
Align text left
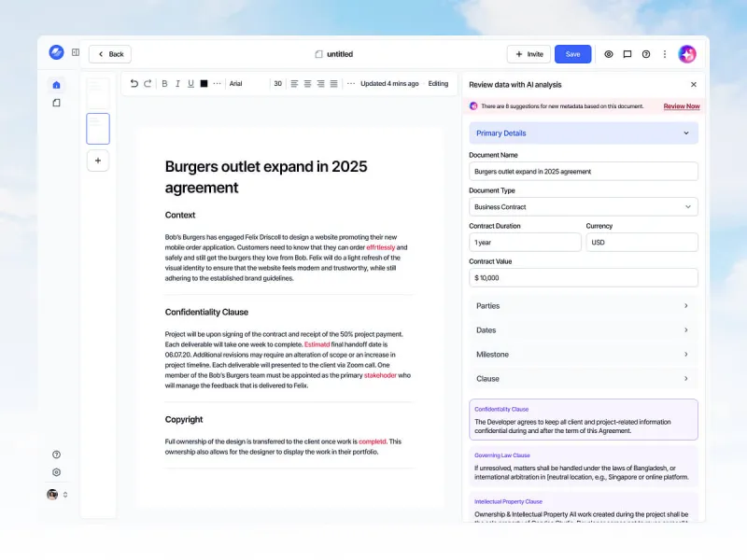coord(294,83)
